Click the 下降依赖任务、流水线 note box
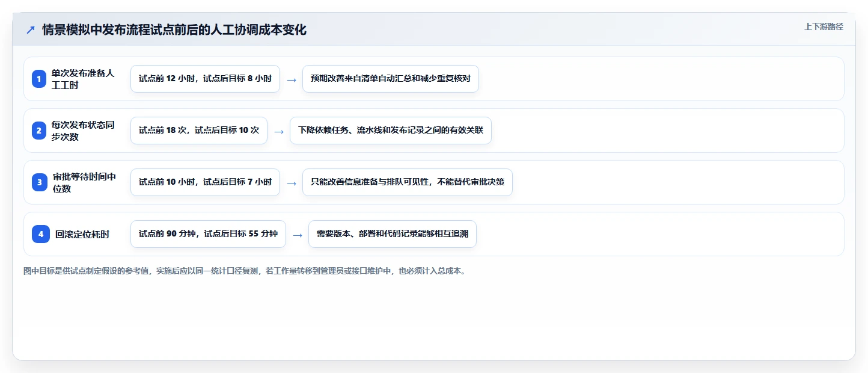Image resolution: width=868 pixels, height=373 pixels. [x=391, y=131]
